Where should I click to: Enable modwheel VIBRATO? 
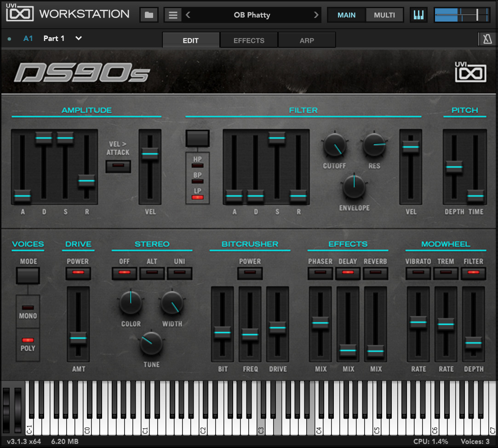[418, 273]
